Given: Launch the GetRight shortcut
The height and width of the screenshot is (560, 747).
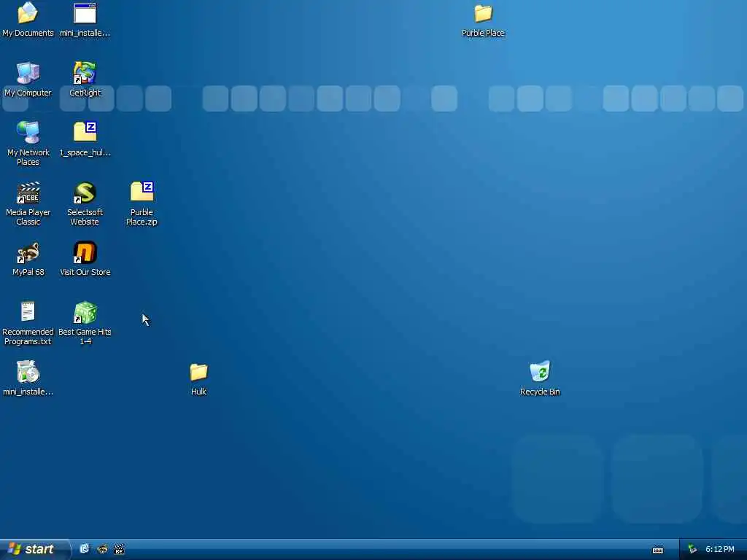Looking at the screenshot, I should click(x=85, y=74).
